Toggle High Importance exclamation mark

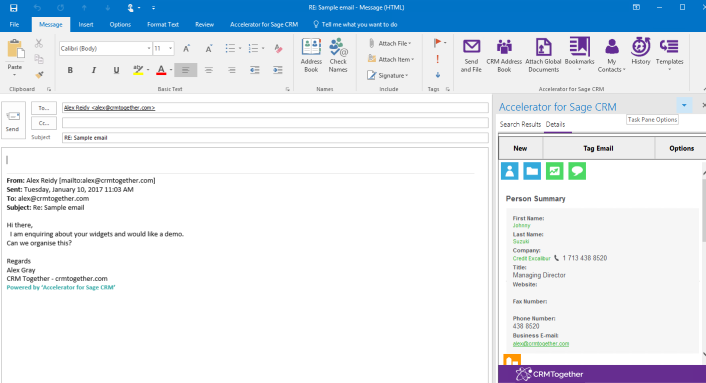pyautogui.click(x=437, y=59)
